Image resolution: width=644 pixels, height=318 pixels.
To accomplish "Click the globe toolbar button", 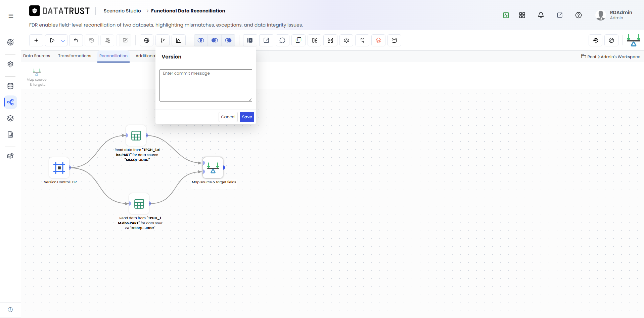I will pyautogui.click(x=147, y=40).
